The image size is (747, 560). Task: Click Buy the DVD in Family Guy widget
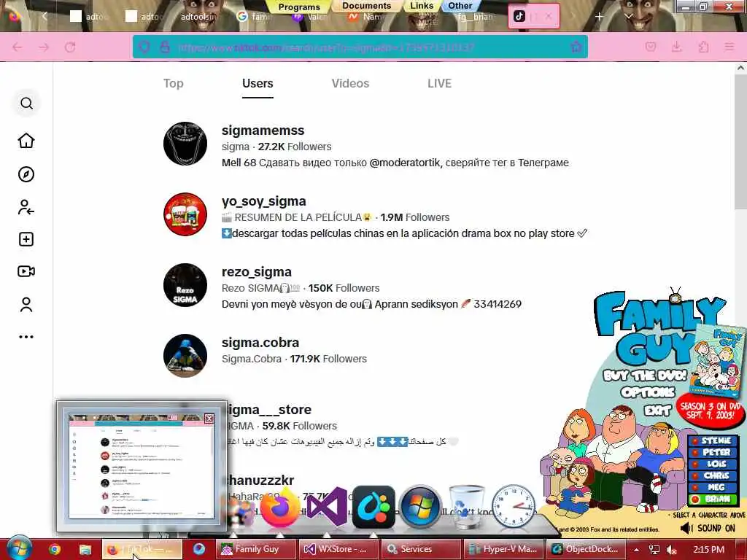click(645, 376)
